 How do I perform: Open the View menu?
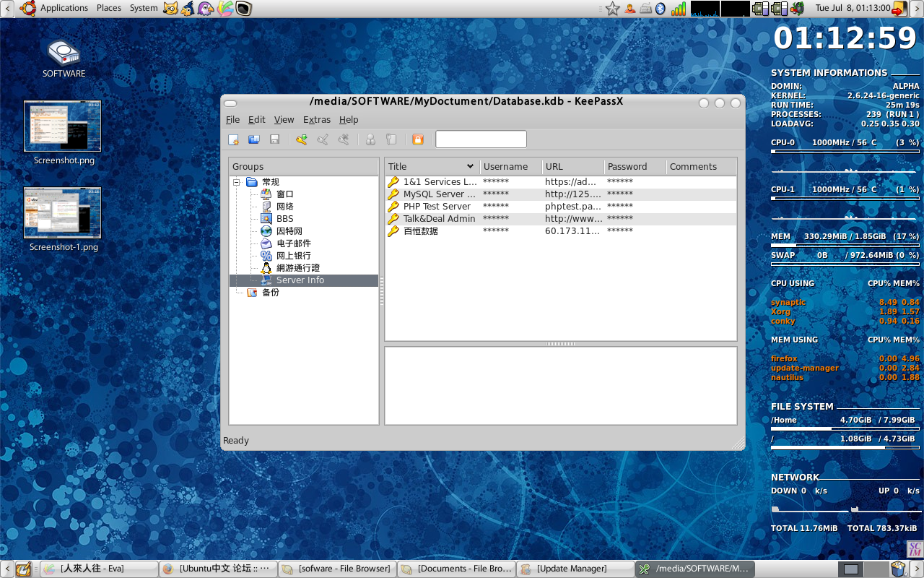[x=284, y=120]
